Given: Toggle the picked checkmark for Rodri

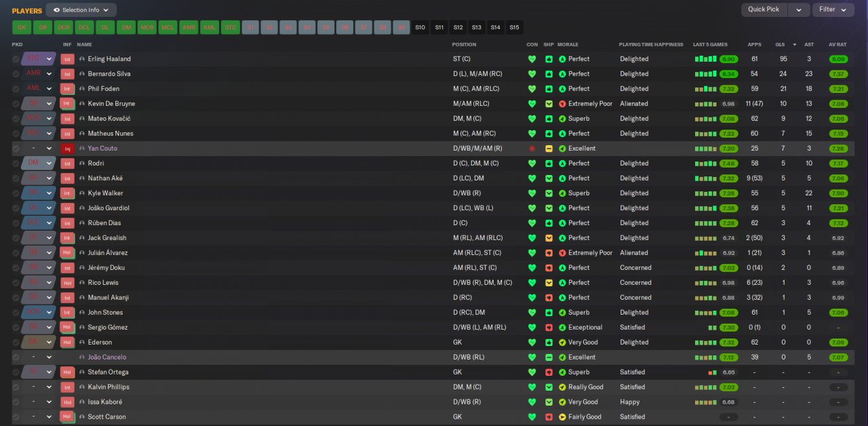Looking at the screenshot, I should click(16, 163).
